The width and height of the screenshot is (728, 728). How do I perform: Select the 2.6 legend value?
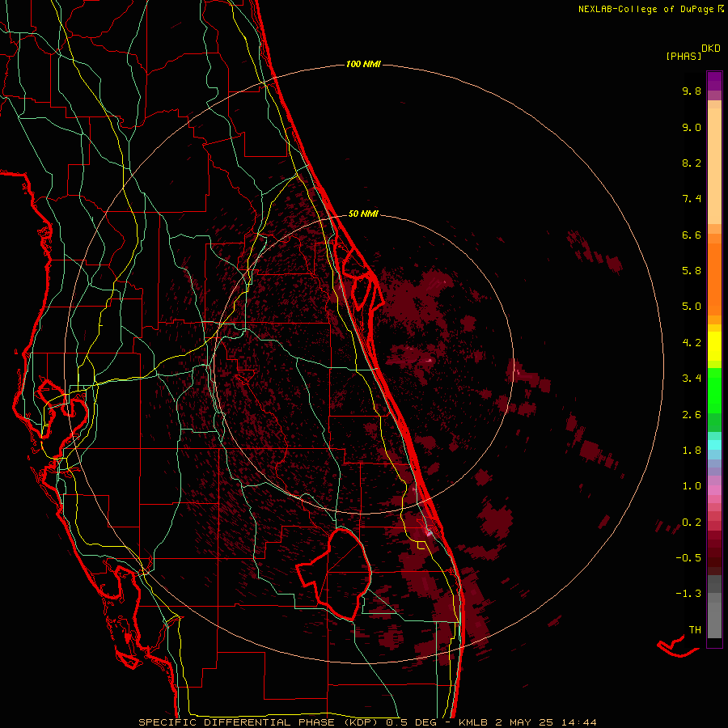coord(692,415)
